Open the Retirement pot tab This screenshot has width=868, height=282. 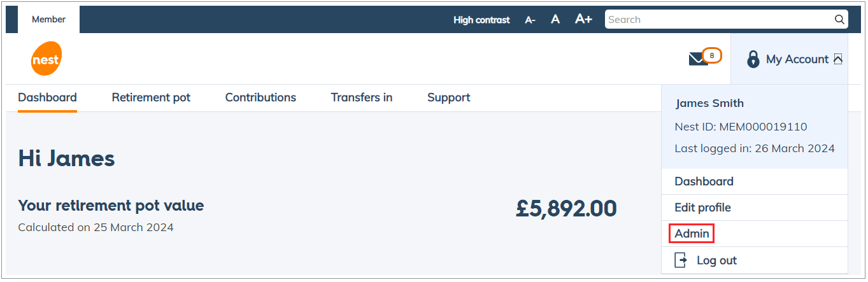point(151,97)
